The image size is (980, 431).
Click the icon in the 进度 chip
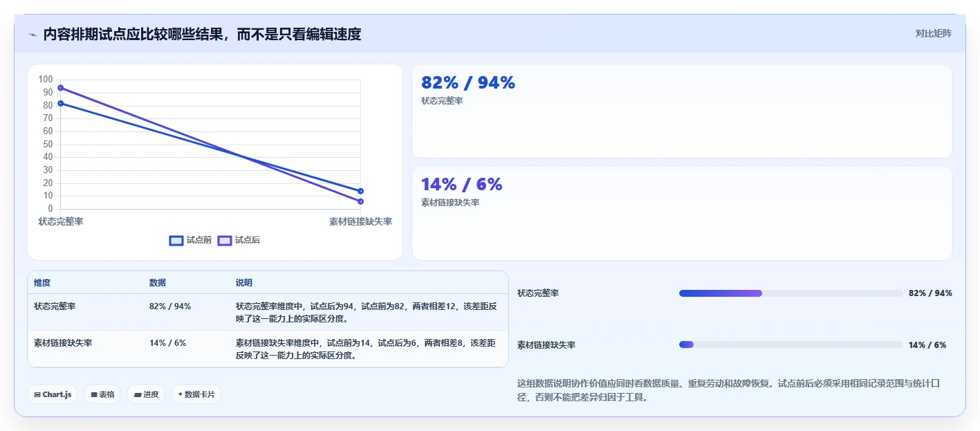tap(138, 394)
